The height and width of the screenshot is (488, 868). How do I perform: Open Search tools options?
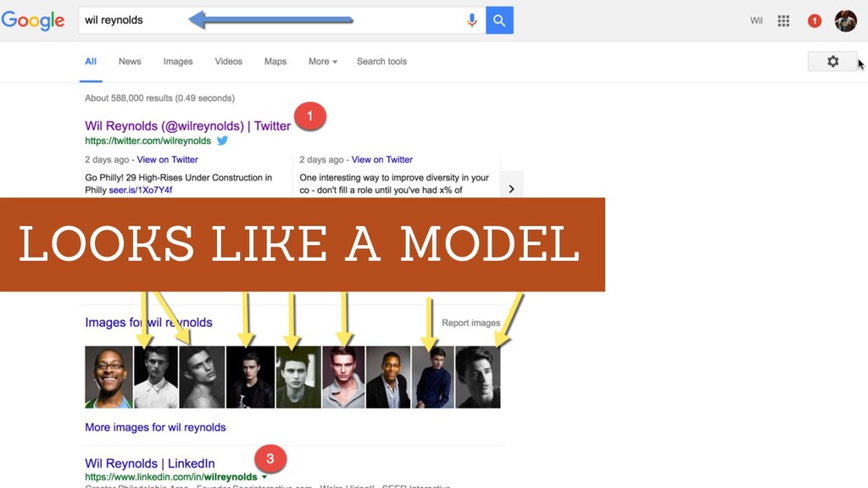point(381,61)
